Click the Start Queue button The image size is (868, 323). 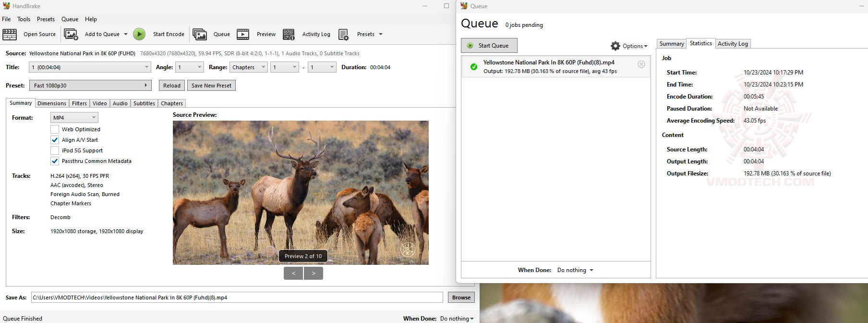pyautogui.click(x=489, y=46)
